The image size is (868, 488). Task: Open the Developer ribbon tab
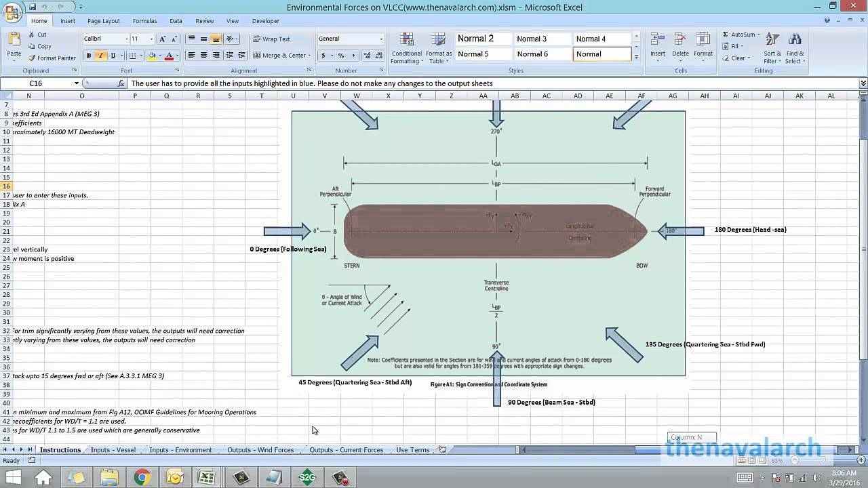point(265,21)
